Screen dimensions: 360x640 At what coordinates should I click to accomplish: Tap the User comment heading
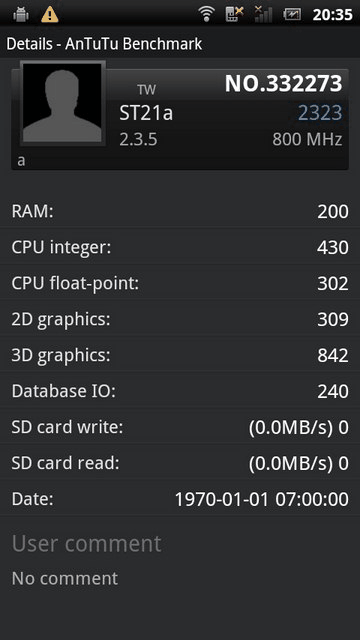(x=87, y=544)
